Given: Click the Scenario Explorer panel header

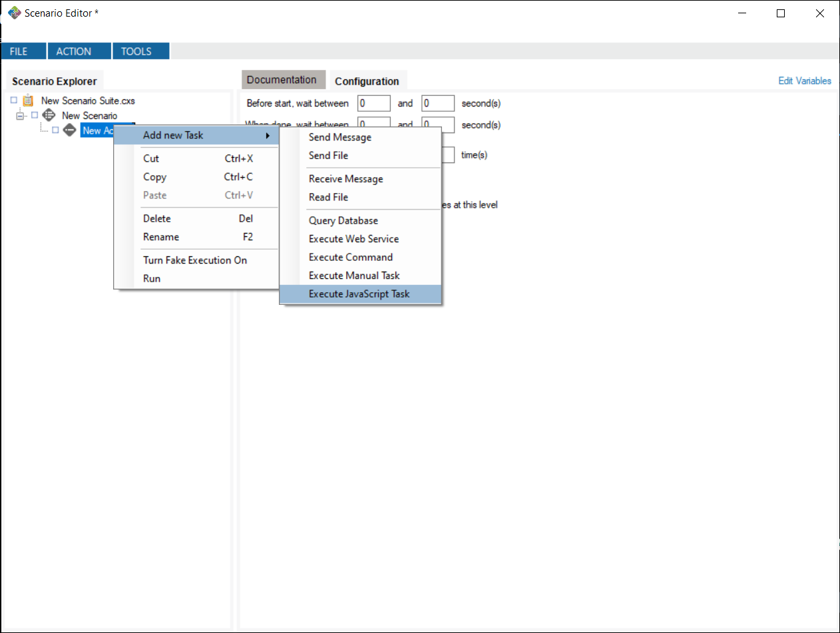Looking at the screenshot, I should point(55,81).
